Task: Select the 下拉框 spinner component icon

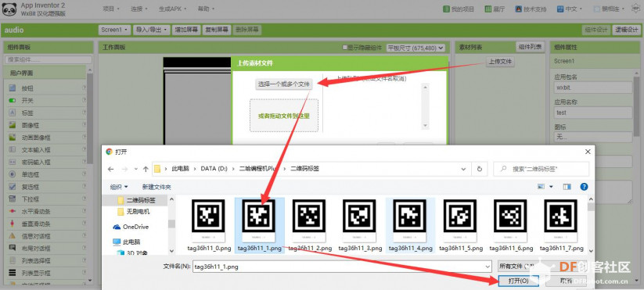Action: click(x=13, y=199)
